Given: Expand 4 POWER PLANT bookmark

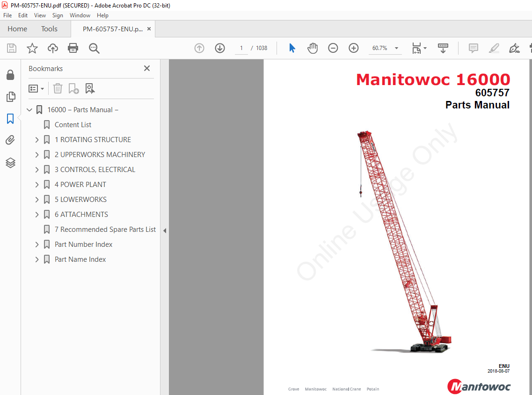Looking at the screenshot, I should click(37, 185).
